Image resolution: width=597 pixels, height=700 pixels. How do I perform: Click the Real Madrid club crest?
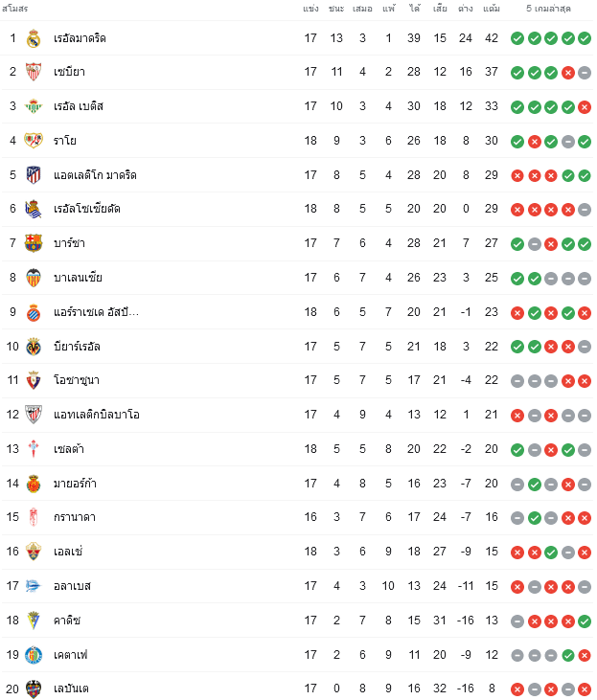[x=34, y=38]
